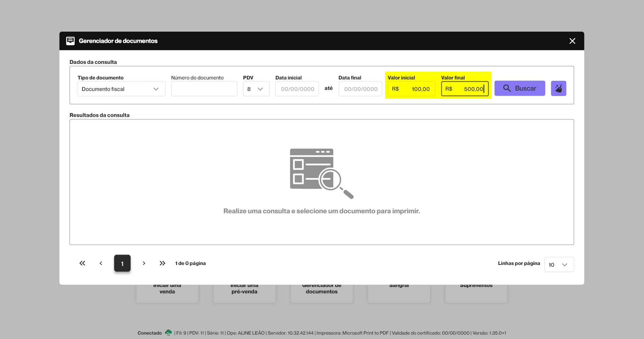Click the Valor final amount field
This screenshot has width=644, height=339.
(x=464, y=89)
